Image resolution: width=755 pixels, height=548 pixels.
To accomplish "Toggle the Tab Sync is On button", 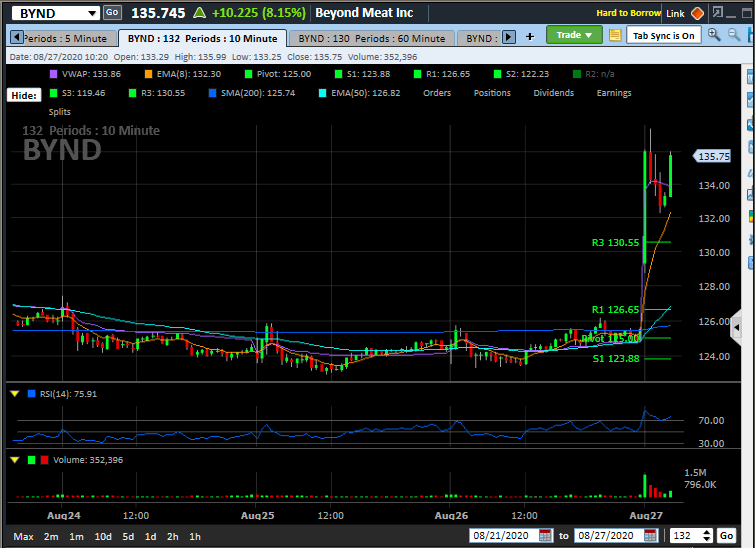I will [x=663, y=36].
